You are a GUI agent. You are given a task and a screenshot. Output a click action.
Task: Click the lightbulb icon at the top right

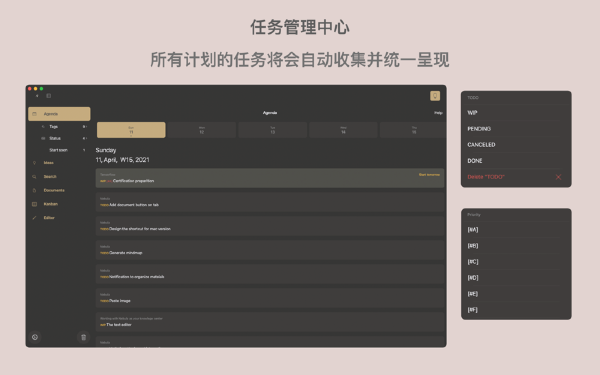(435, 96)
